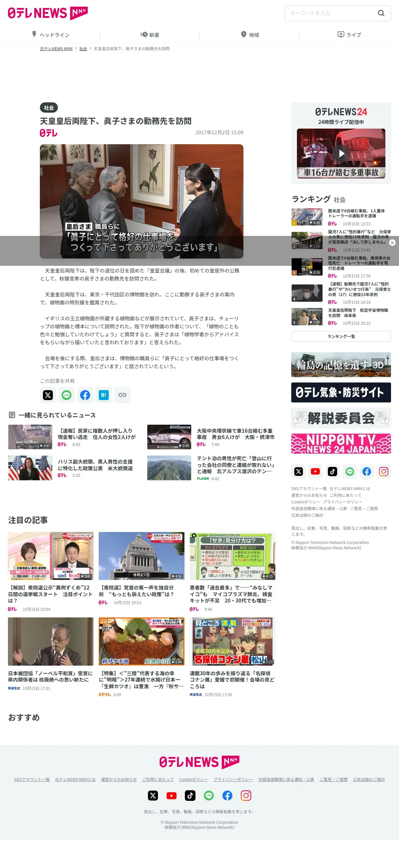The height and width of the screenshot is (868, 399).
Task: Open sidebar TikTok account icon
Action: point(332,471)
